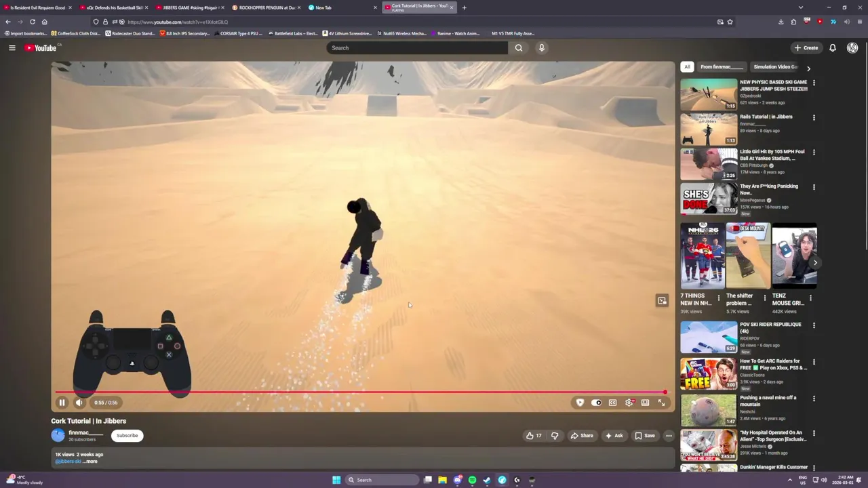868x488 pixels.
Task: Open miniplayer icon over video
Action: click(x=662, y=300)
